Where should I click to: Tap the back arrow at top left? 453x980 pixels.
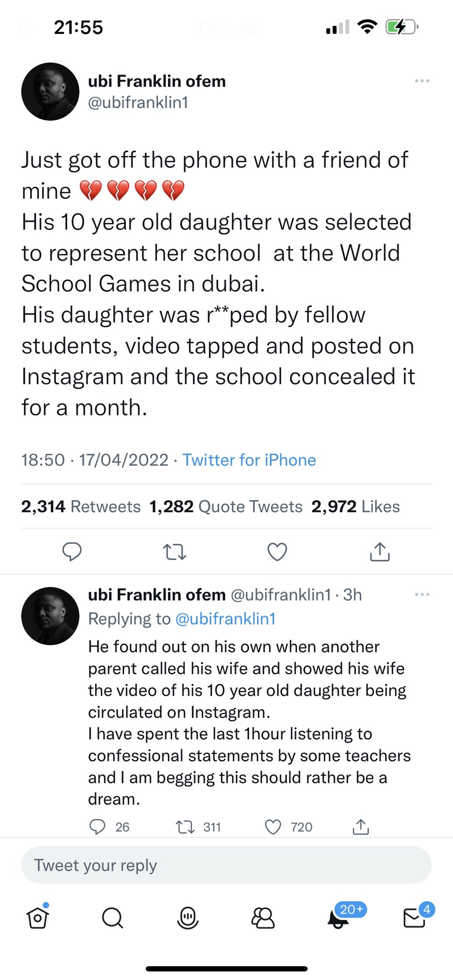tap(25, 27)
